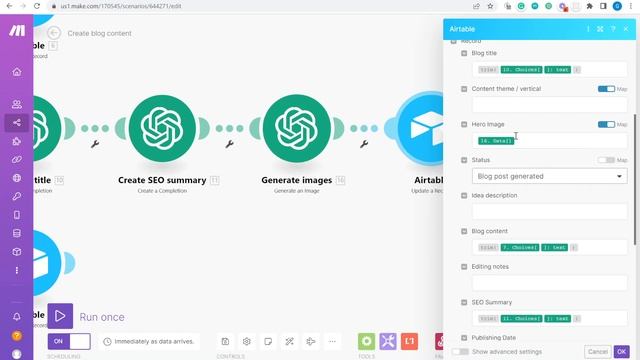
Task: Collapse the Content theme / vertical field box
Action: tap(464, 89)
